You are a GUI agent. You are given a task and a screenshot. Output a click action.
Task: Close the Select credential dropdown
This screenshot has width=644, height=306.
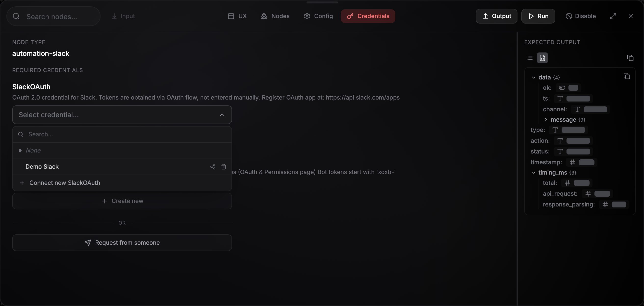[x=222, y=115]
